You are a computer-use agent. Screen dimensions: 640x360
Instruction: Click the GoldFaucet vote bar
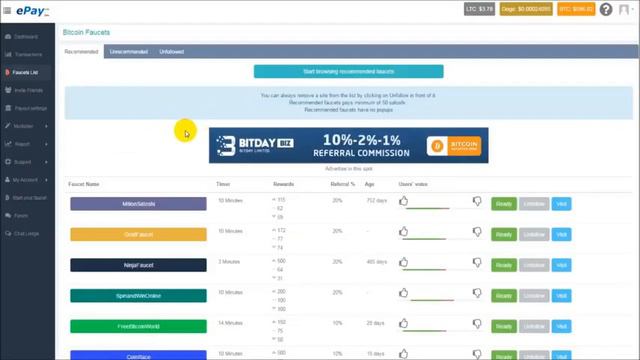pos(424,239)
